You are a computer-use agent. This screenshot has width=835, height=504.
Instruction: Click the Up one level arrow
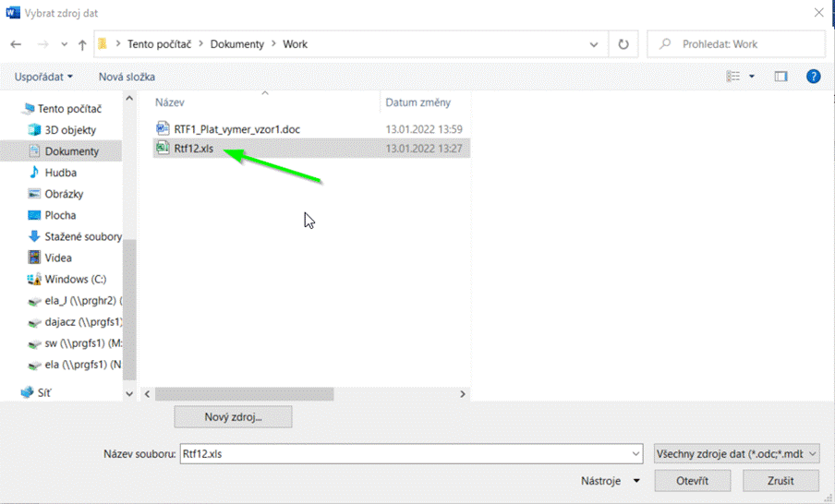82,44
